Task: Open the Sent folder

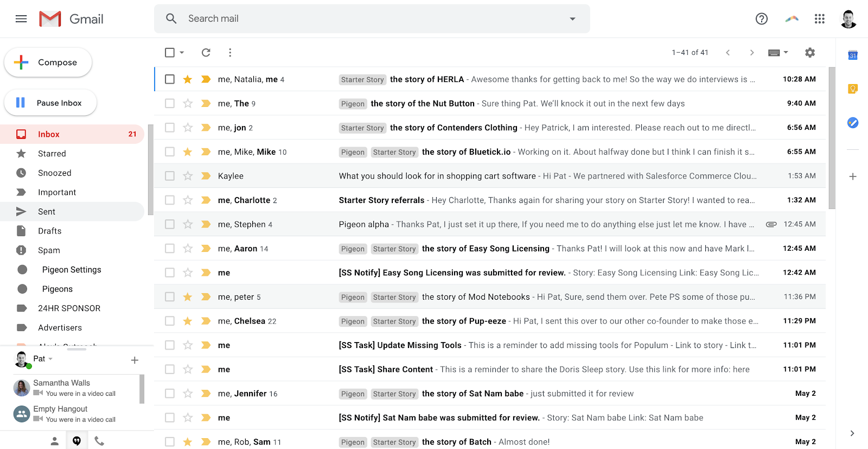Action: click(73, 211)
